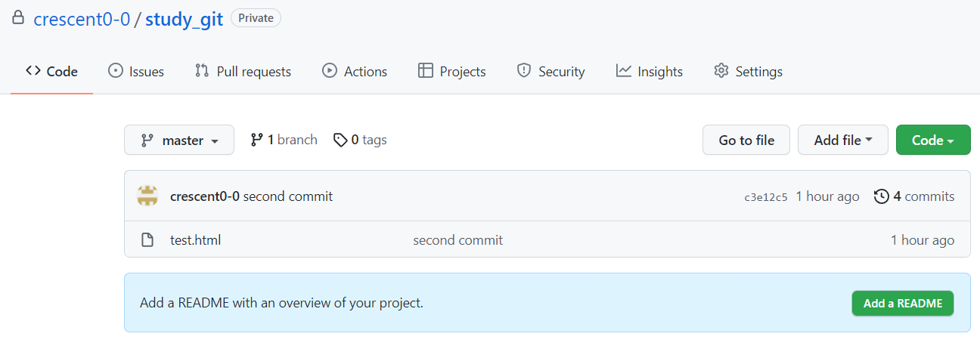Image resolution: width=980 pixels, height=355 pixels.
Task: Click the Security shield icon
Action: pyautogui.click(x=524, y=71)
